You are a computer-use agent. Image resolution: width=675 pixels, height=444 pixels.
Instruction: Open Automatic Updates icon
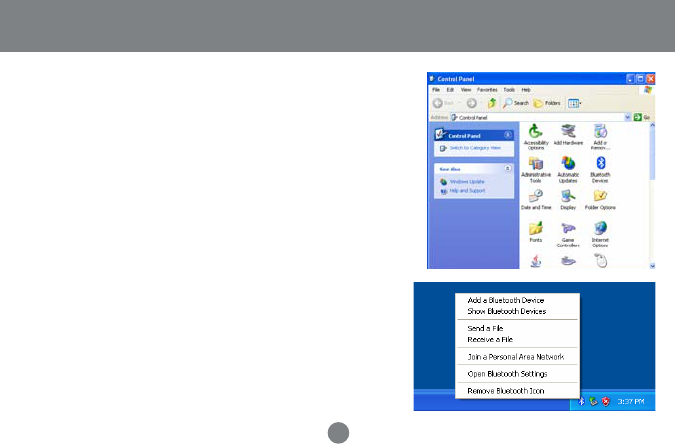coord(568,170)
